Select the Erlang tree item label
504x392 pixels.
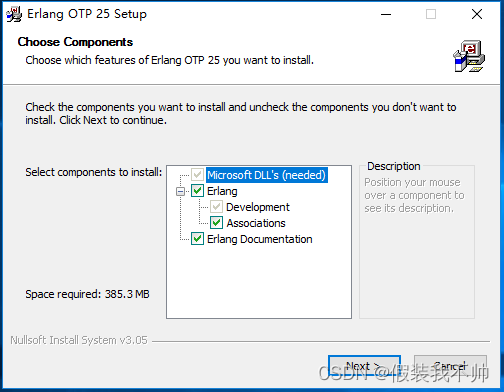[x=222, y=191]
